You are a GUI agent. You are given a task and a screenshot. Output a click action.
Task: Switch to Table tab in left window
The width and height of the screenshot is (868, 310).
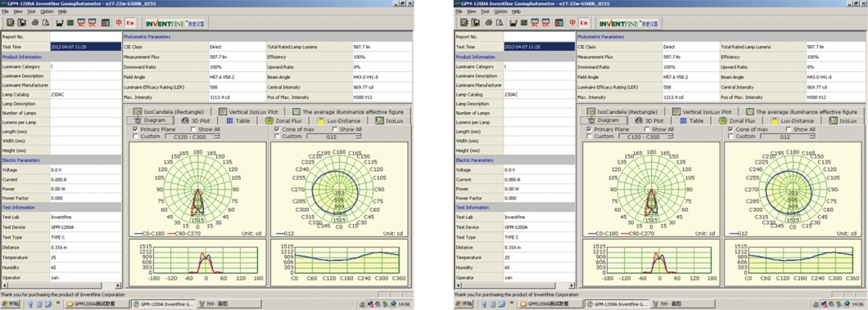[x=238, y=120]
